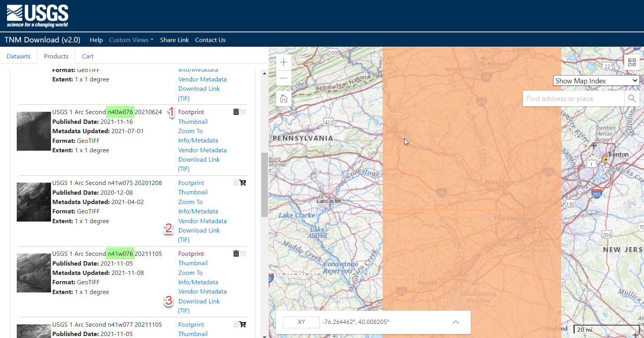The width and height of the screenshot is (644, 338).
Task: Zoom out on the map
Action: click(x=283, y=78)
